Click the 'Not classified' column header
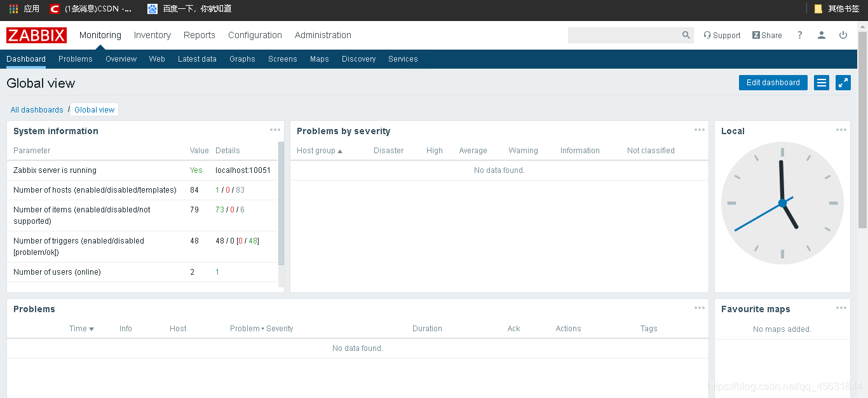Viewport: 868px width, 398px height. 651,151
